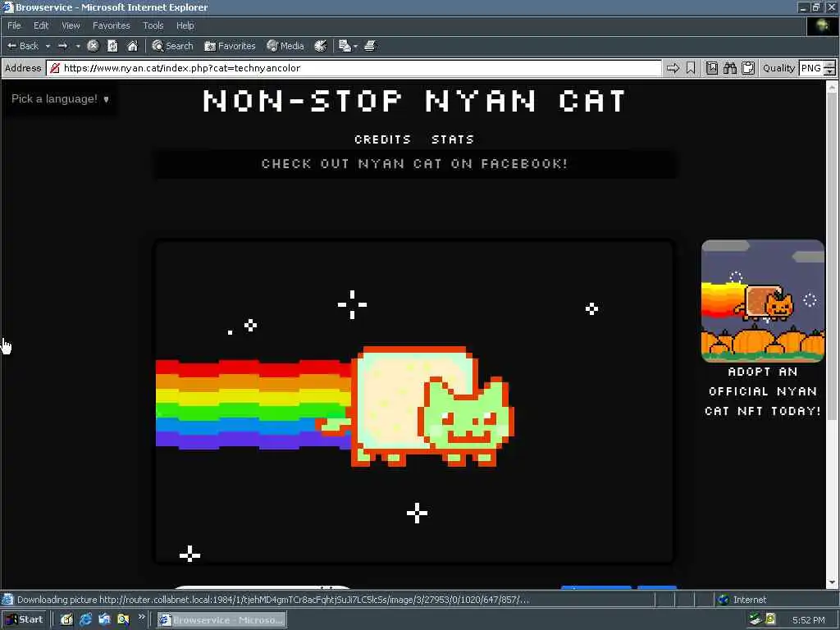
Task: Increase Quality with the up stepper arrow
Action: [x=829, y=64]
